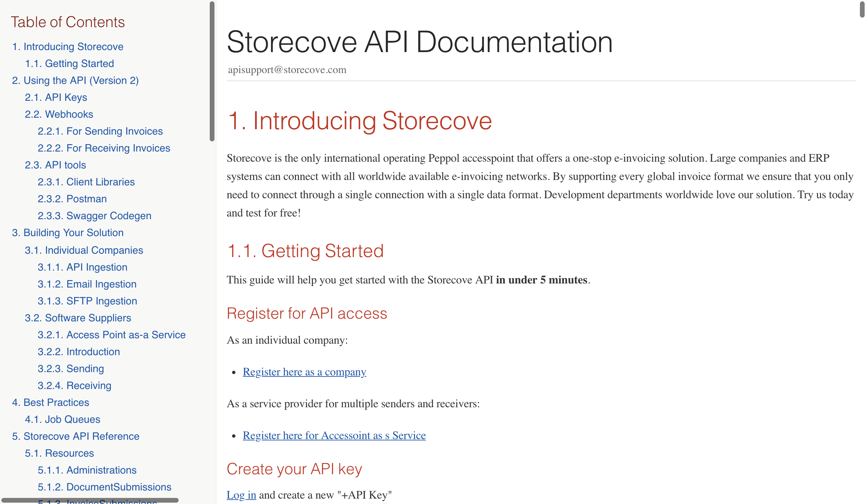The height and width of the screenshot is (504, 866).
Task: Click the bold text 'in under 5 minutes'
Action: pos(541,280)
